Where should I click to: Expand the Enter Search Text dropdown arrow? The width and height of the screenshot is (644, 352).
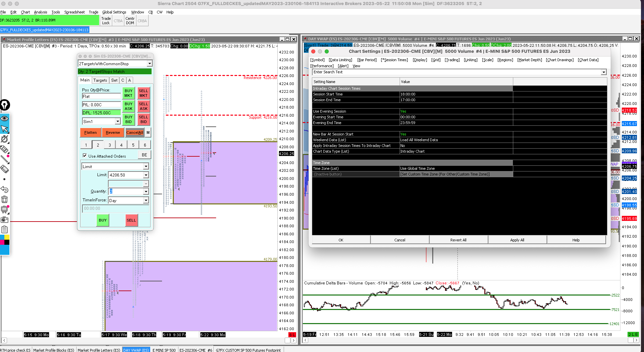(604, 72)
